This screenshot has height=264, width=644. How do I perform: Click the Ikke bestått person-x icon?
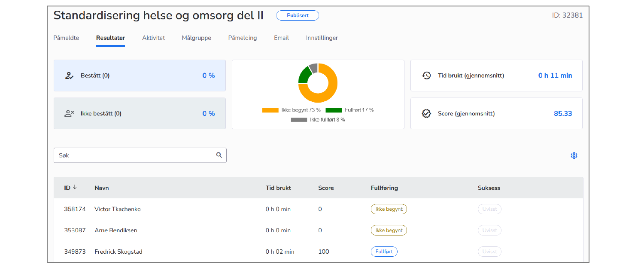pos(69,113)
